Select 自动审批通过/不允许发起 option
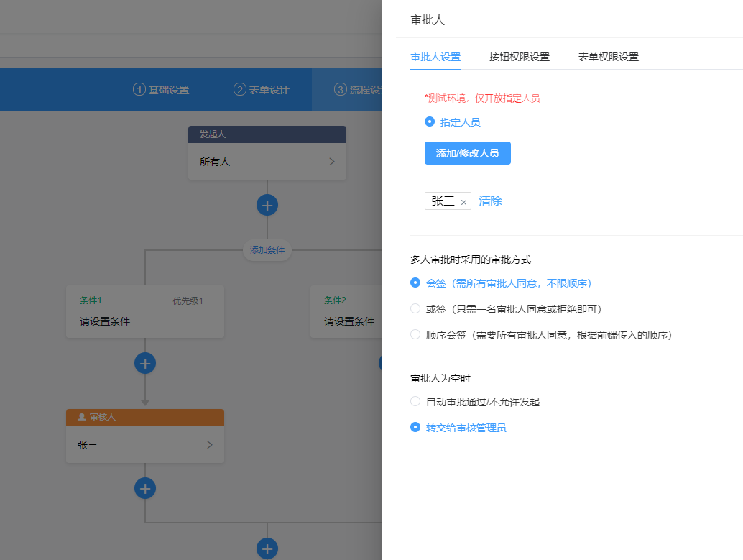The width and height of the screenshot is (743, 560). [x=415, y=401]
